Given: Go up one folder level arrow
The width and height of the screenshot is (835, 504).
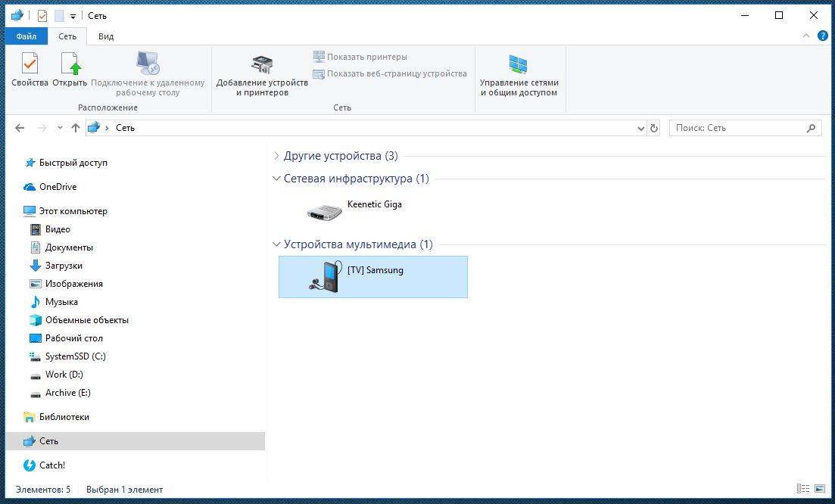Looking at the screenshot, I should (x=76, y=129).
